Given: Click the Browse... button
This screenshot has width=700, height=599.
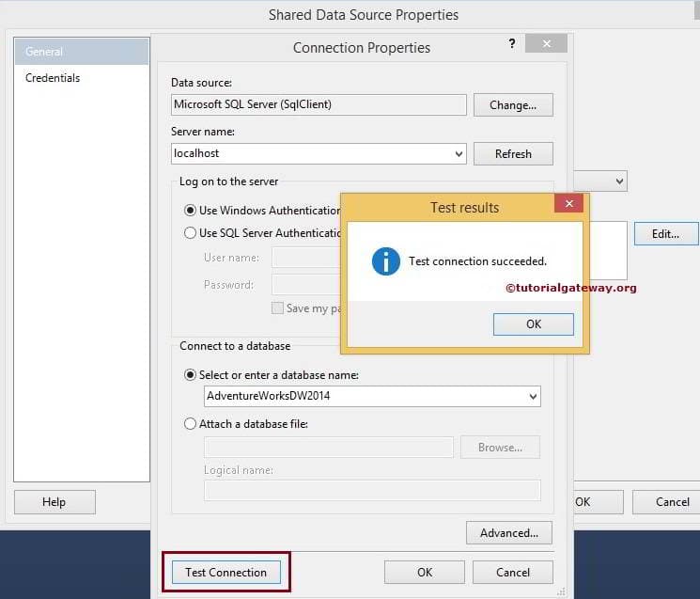Looking at the screenshot, I should [x=500, y=448].
